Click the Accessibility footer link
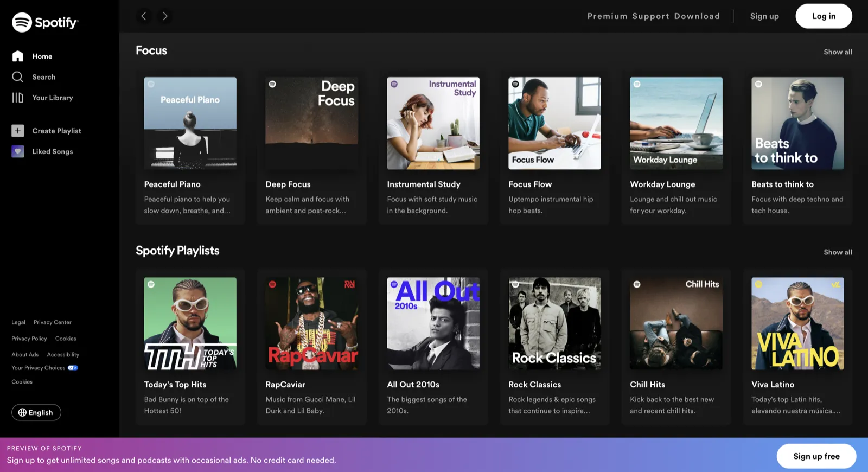The width and height of the screenshot is (868, 472). point(63,355)
